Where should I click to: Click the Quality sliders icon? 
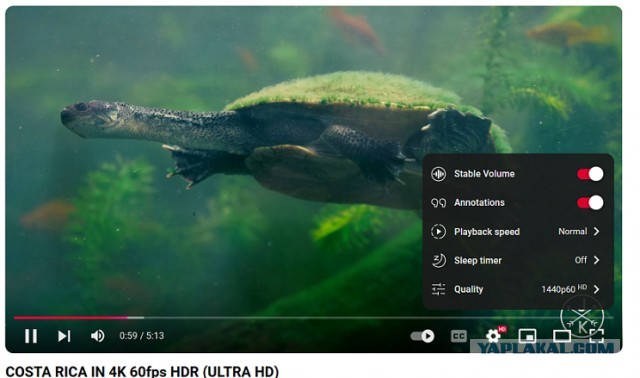[438, 289]
